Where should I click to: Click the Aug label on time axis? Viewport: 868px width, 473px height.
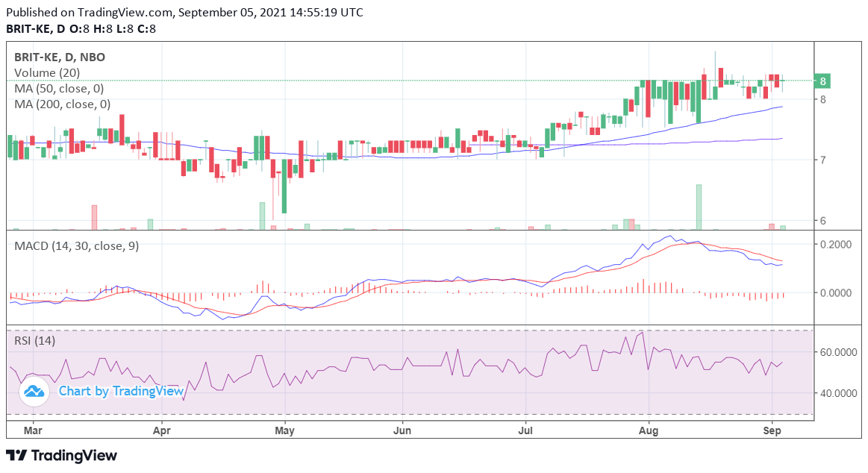coord(649,430)
